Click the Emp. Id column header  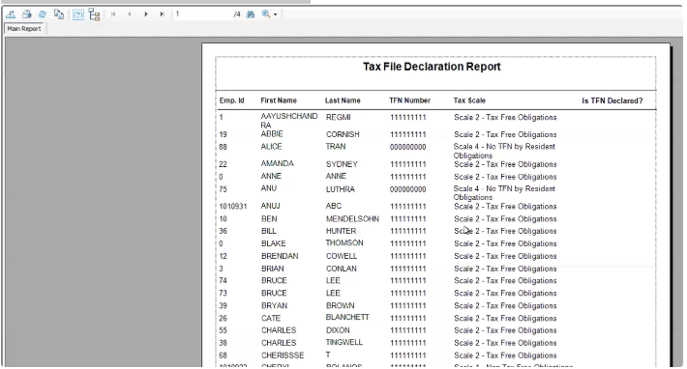[232, 100]
